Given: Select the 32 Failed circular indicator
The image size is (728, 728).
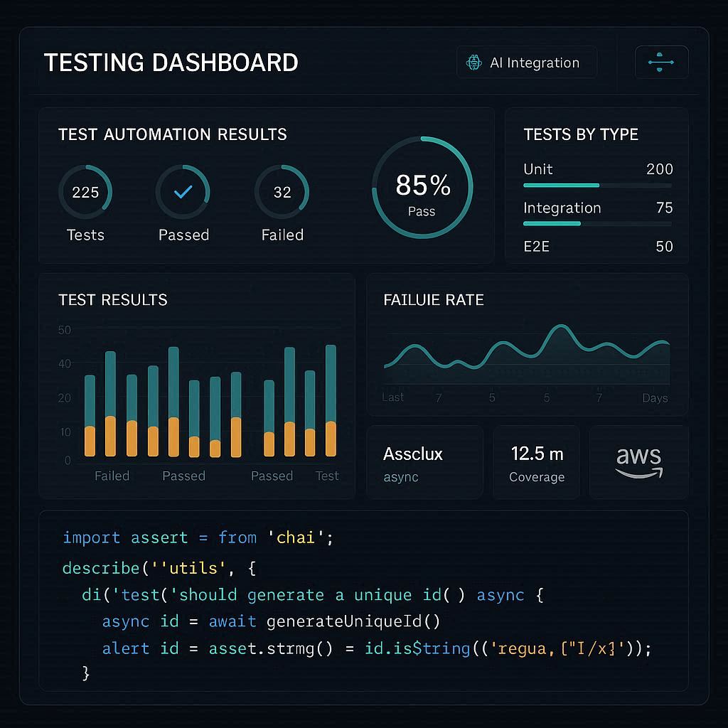Looking at the screenshot, I should (x=282, y=192).
